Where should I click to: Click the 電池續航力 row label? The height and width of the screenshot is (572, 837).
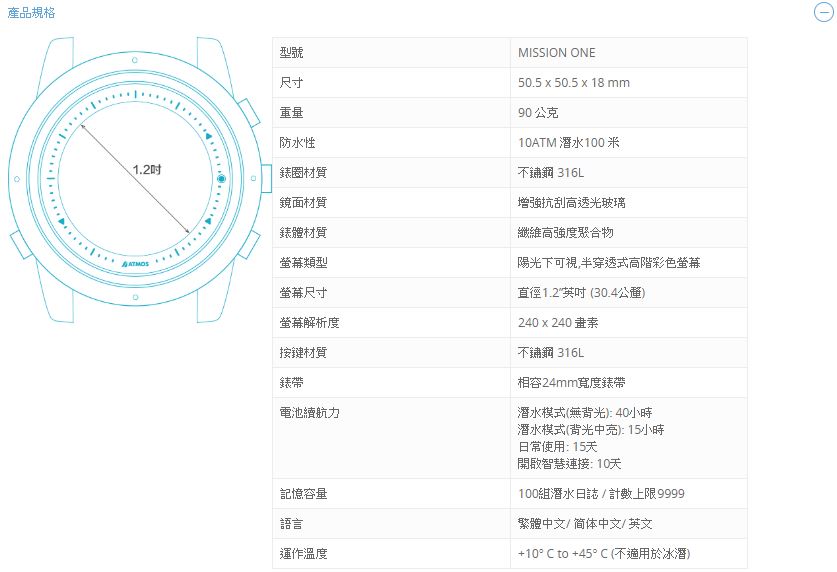[x=310, y=412]
